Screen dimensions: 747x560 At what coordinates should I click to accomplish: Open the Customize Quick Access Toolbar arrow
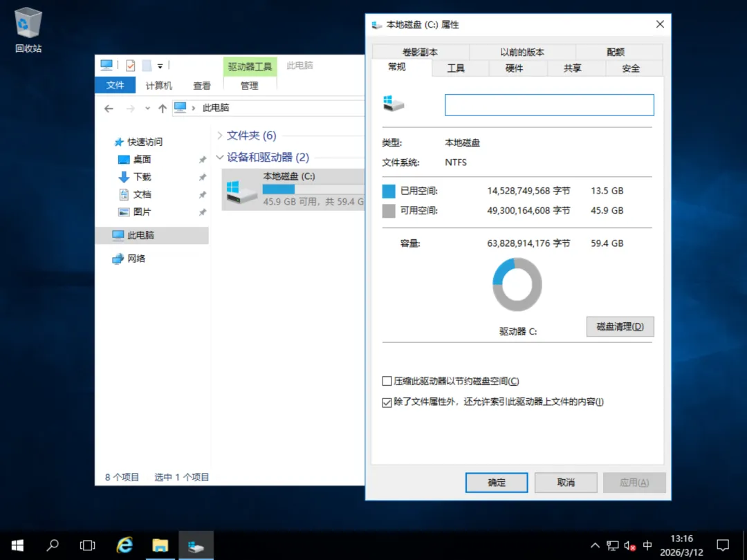pos(160,66)
